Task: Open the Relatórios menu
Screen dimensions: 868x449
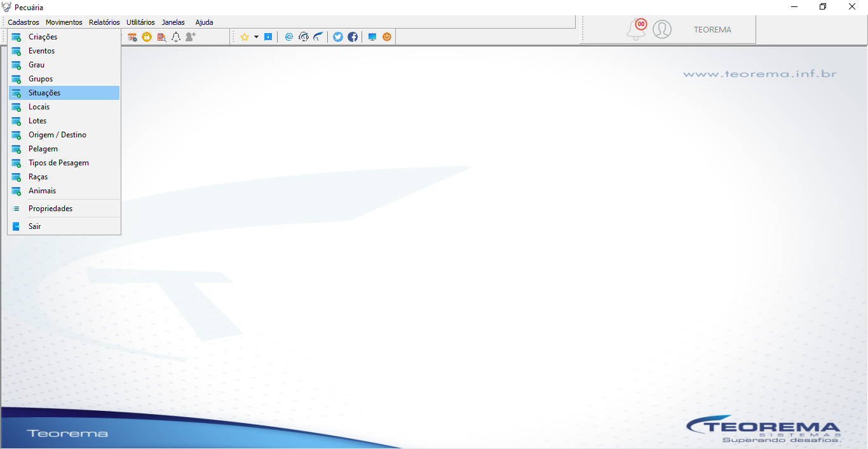Action: point(104,22)
